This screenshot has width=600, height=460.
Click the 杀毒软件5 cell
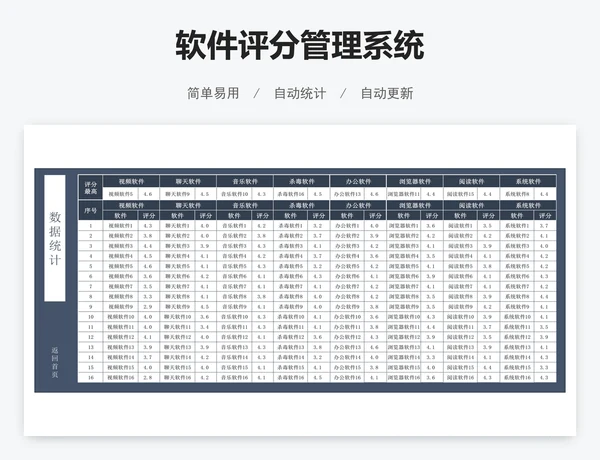pyautogui.click(x=291, y=266)
